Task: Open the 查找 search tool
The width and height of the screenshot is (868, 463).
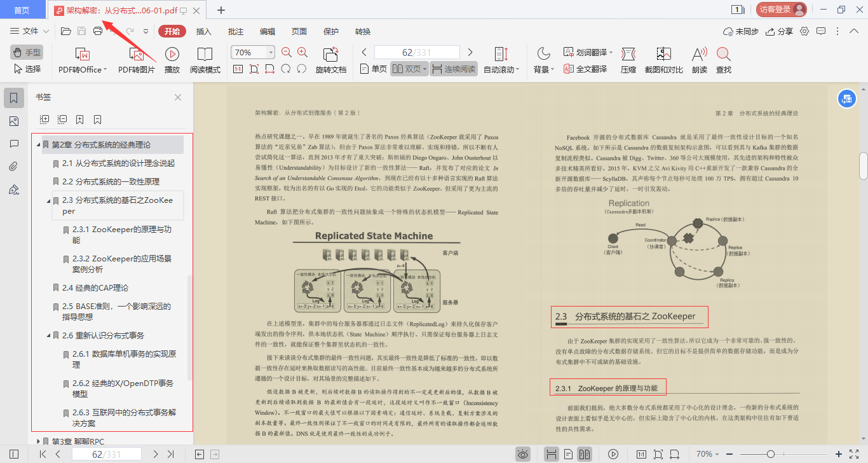Action: click(x=723, y=61)
